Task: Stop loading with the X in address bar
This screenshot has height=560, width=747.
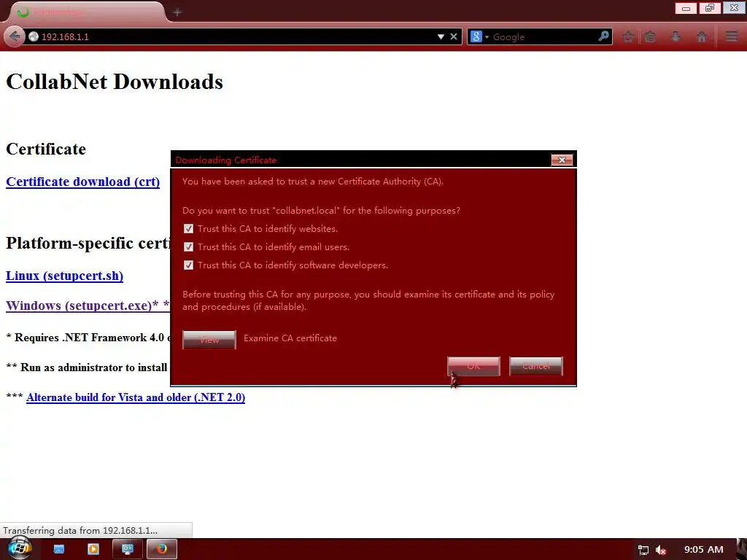Action: (x=454, y=36)
